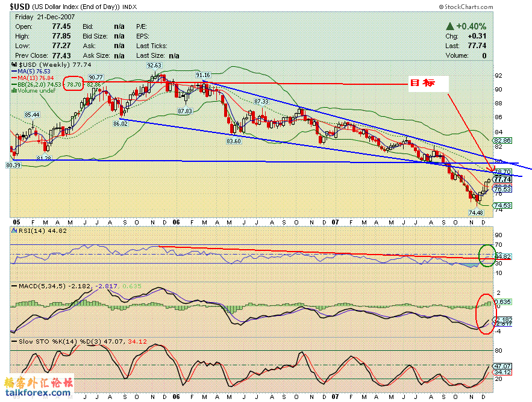This screenshot has height=402, width=532.
Task: Select the Open value 77.45
Action: pos(61,26)
